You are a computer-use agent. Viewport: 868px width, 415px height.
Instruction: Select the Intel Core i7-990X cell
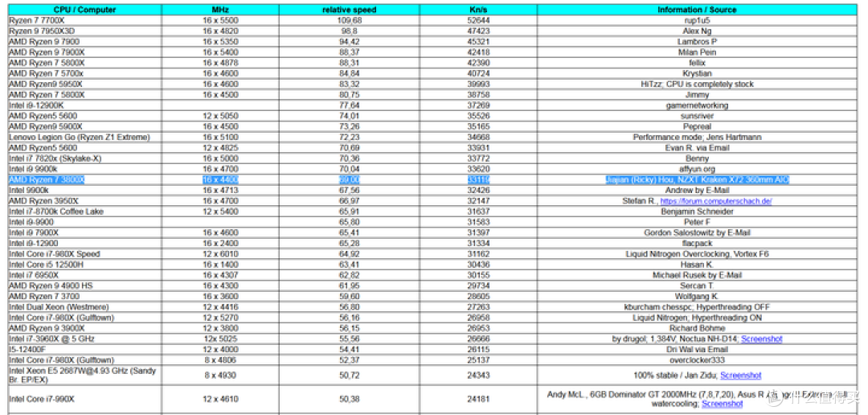pyautogui.click(x=84, y=399)
